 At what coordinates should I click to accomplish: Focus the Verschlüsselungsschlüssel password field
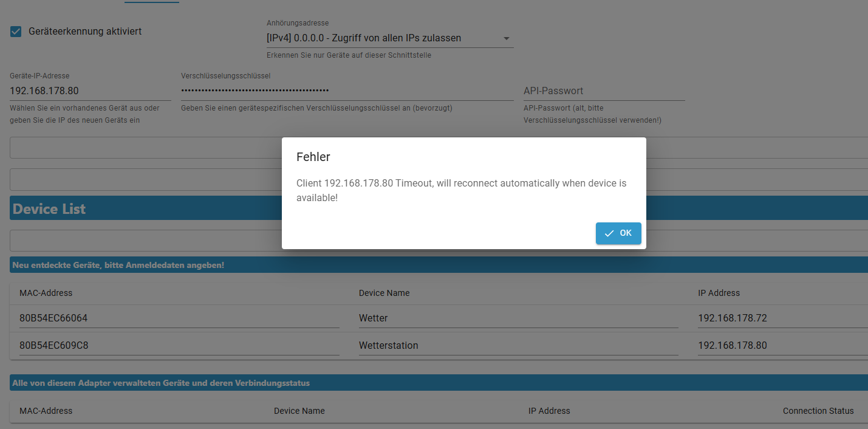click(346, 91)
